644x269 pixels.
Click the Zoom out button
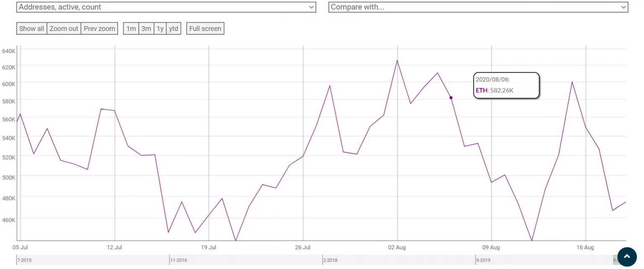tap(64, 29)
